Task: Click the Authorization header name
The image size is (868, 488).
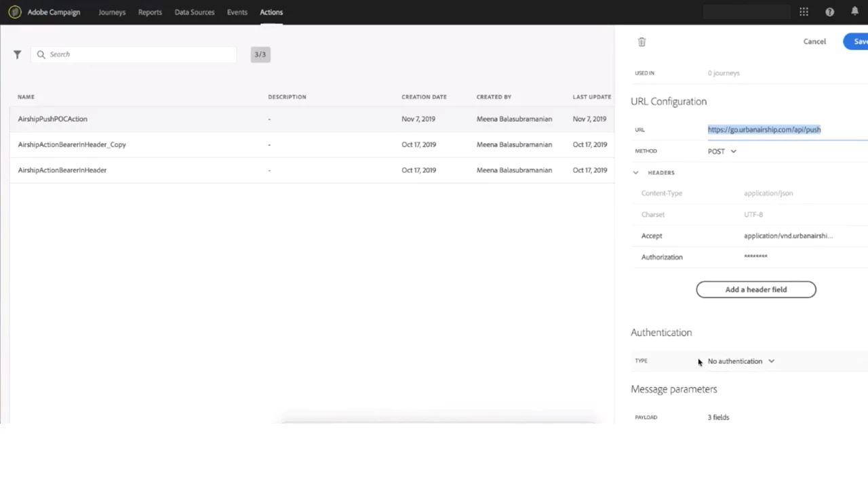Action: point(662,257)
